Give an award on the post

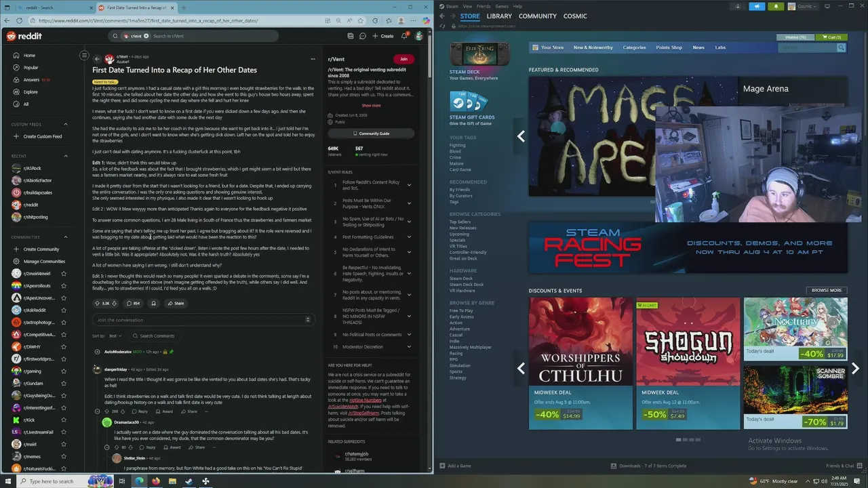coord(153,303)
